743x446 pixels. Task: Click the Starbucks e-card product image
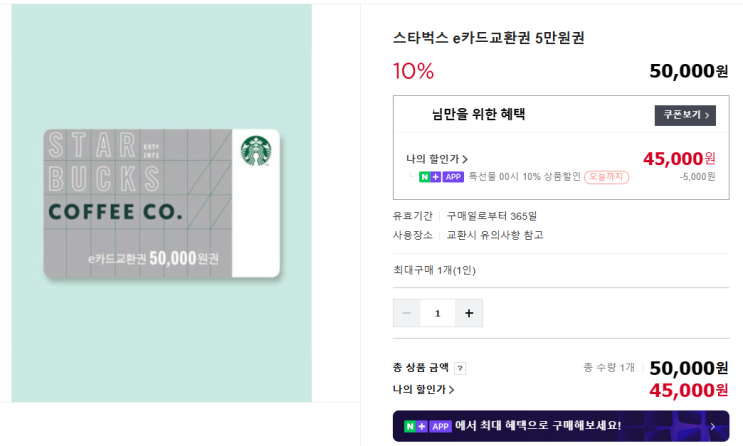(x=161, y=203)
